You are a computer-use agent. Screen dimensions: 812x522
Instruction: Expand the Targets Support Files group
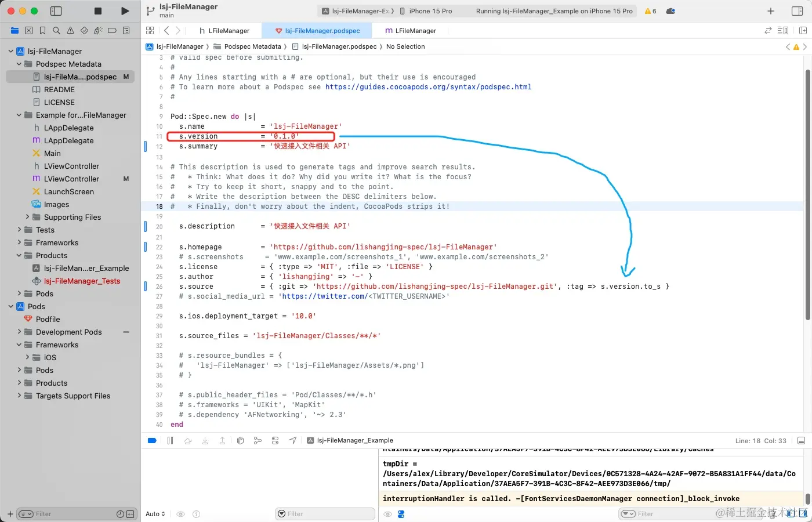pyautogui.click(x=19, y=396)
